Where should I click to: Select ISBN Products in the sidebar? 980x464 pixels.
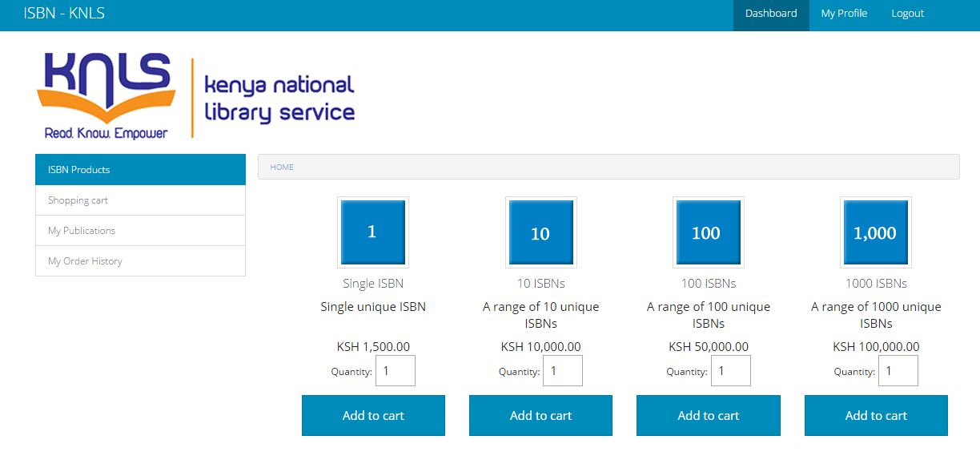pyautogui.click(x=140, y=170)
